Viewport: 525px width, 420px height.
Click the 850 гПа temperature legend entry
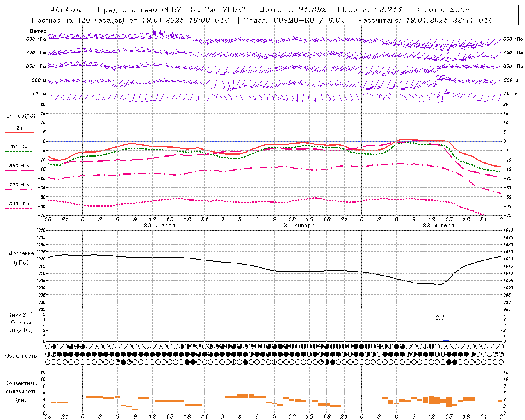click(x=19, y=166)
